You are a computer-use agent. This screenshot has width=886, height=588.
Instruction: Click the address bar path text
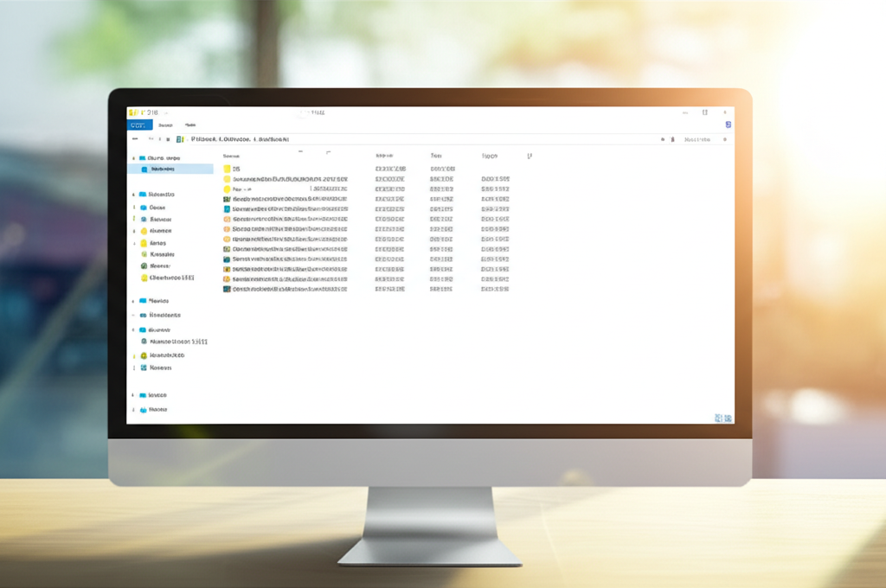[x=239, y=138]
